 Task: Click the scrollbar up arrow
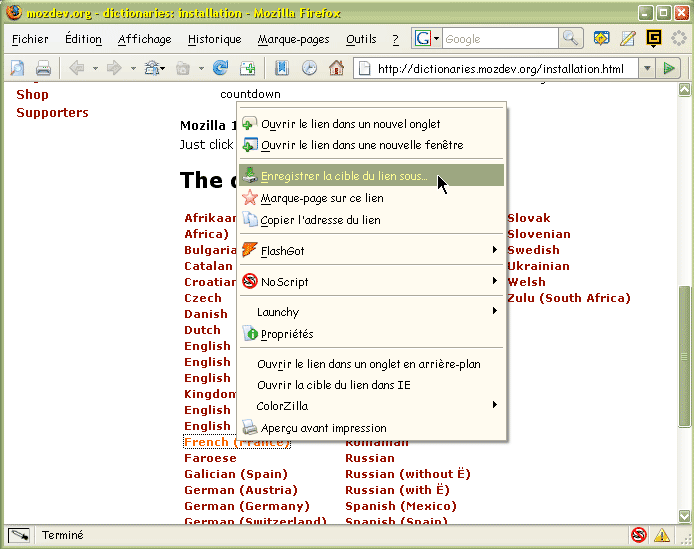[x=684, y=90]
